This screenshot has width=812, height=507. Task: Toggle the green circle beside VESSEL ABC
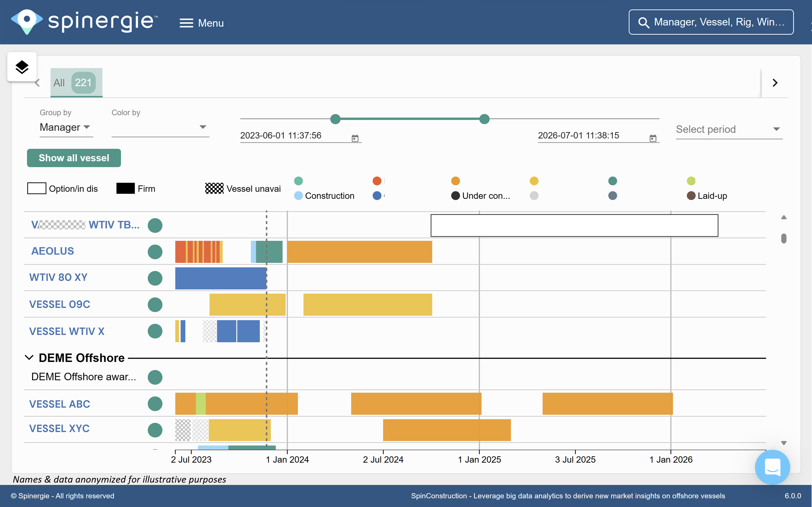pos(155,404)
